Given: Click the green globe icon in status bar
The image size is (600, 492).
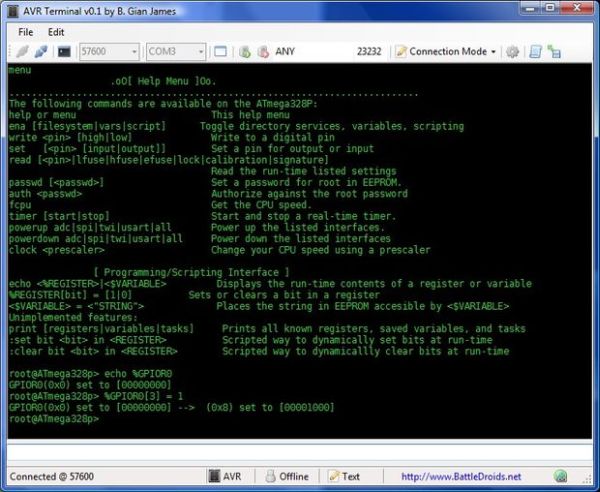Looking at the screenshot, I should [x=560, y=476].
